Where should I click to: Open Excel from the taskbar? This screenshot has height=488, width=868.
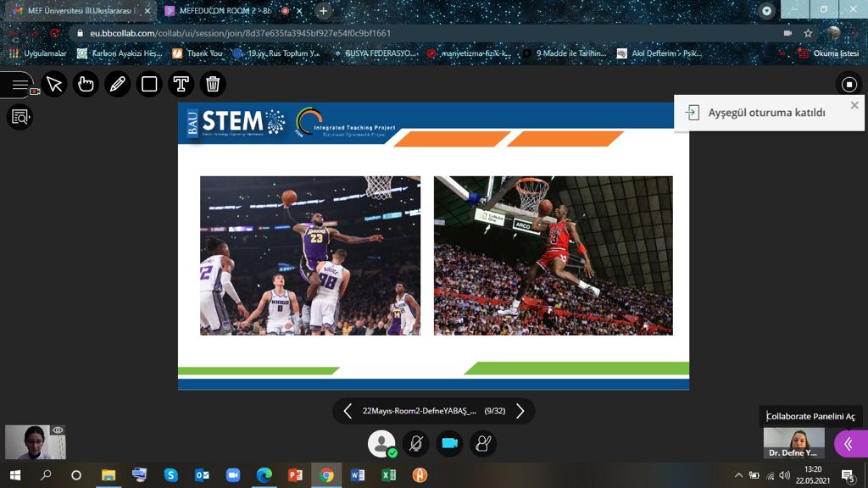point(388,475)
